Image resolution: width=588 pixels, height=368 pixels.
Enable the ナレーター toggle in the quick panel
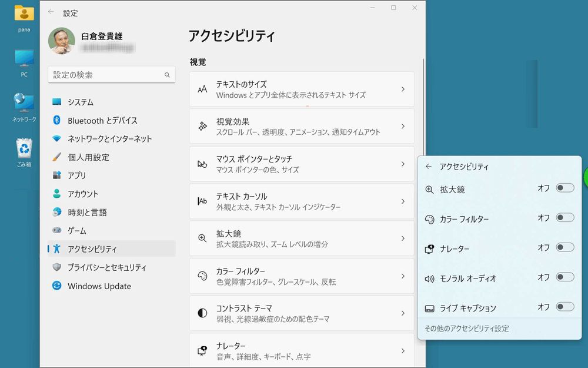coord(564,247)
